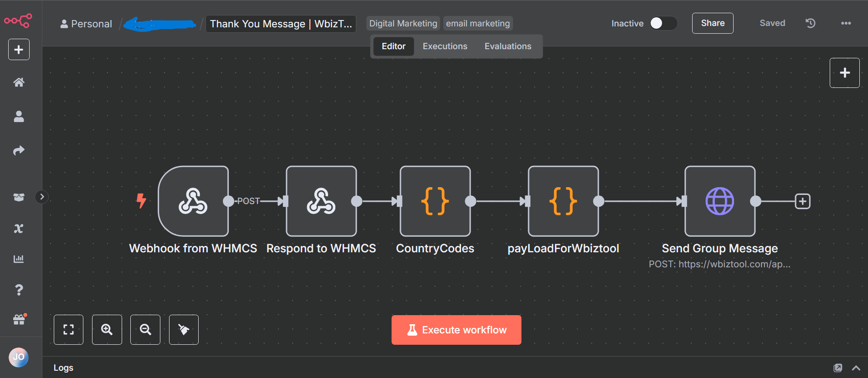Click the Zoom to fit canvas button
The width and height of the screenshot is (868, 378).
click(68, 330)
